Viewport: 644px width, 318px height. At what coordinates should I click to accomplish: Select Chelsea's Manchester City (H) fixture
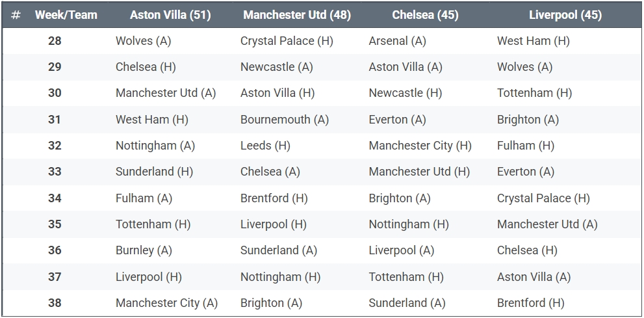click(x=420, y=146)
